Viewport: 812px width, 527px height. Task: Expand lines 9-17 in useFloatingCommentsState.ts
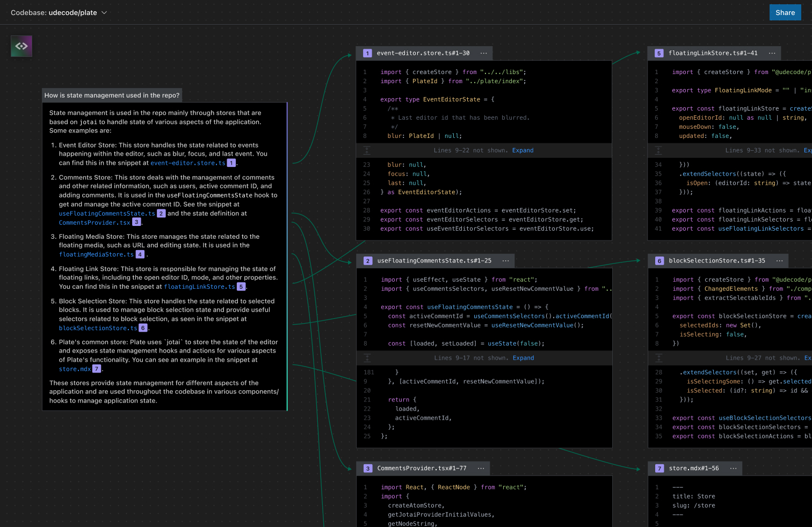click(x=523, y=358)
